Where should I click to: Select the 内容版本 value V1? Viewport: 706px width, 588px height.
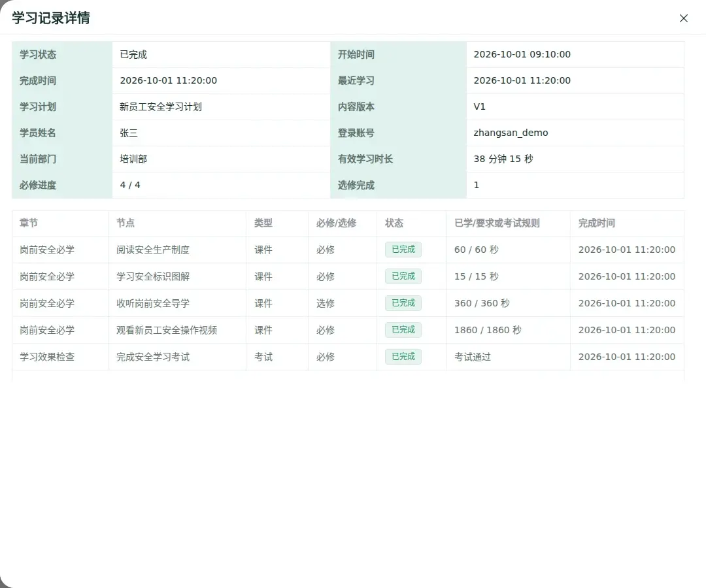coord(480,106)
